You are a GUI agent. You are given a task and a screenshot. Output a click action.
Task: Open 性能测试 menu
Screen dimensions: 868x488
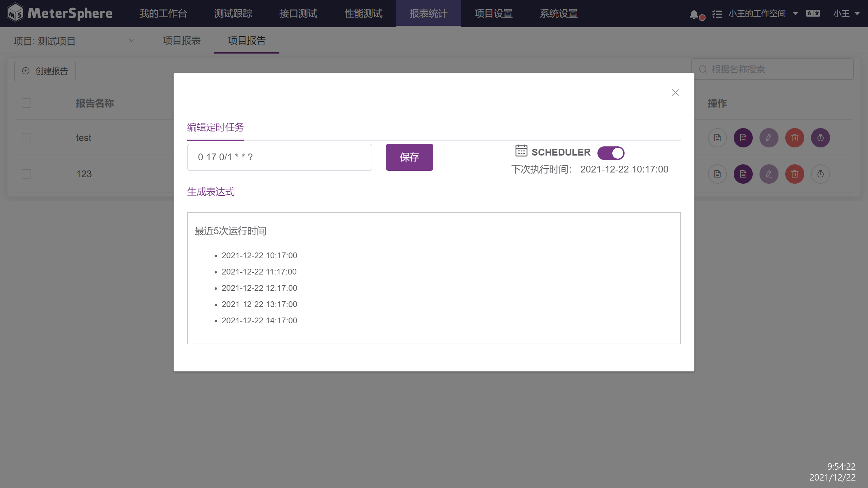coord(363,14)
